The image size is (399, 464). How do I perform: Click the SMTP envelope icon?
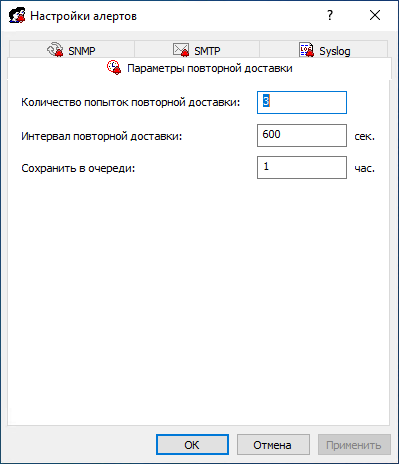(x=181, y=50)
